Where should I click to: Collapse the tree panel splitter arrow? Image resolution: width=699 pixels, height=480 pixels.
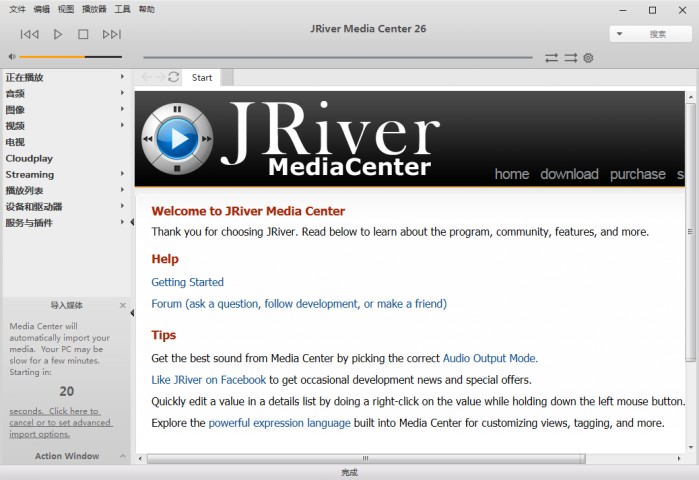(132, 222)
